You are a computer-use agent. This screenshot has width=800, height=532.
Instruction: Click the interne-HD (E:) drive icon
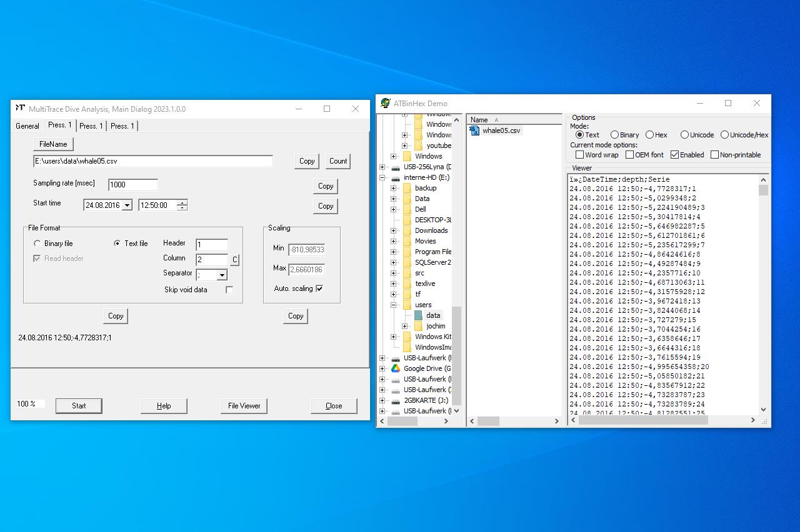click(396, 177)
